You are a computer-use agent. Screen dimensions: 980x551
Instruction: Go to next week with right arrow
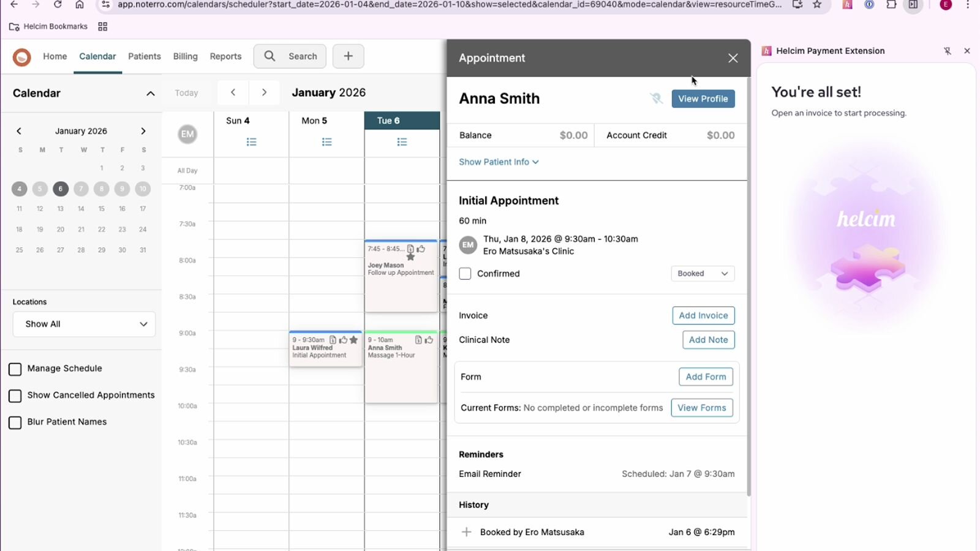[x=264, y=92]
